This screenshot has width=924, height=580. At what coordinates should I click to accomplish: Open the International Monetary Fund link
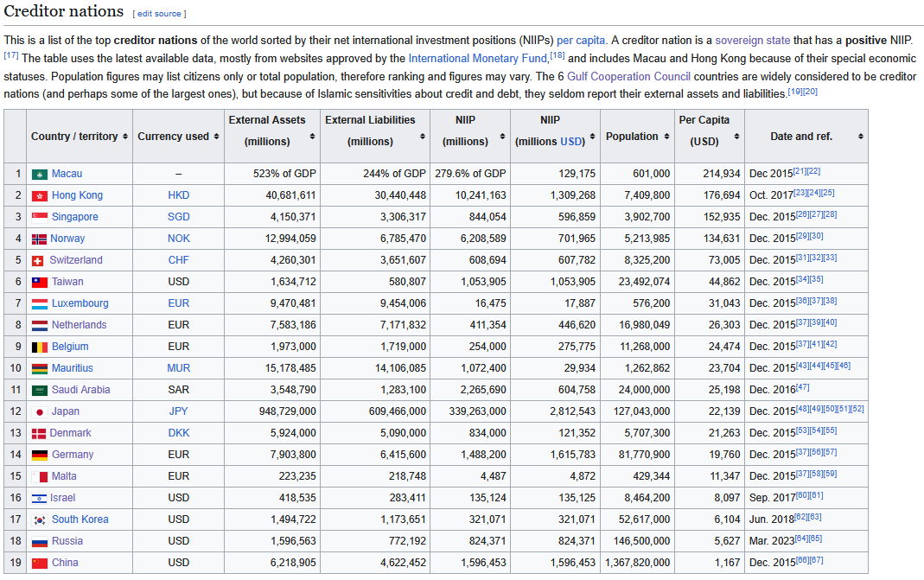(x=478, y=59)
